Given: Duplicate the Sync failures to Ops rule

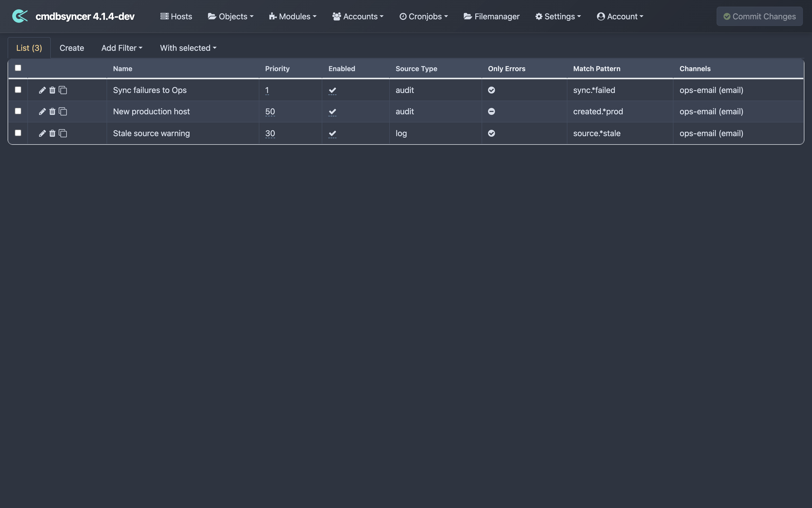Looking at the screenshot, I should (x=63, y=90).
